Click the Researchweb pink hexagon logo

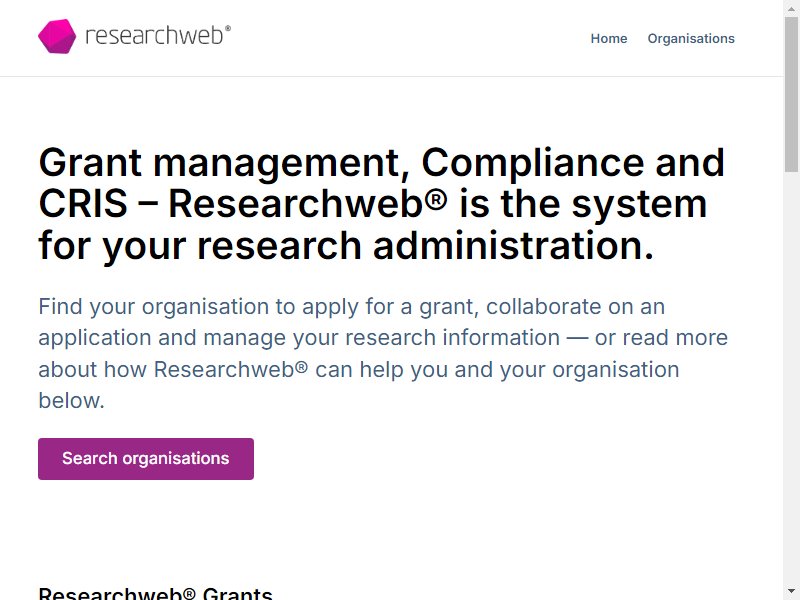pyautogui.click(x=57, y=36)
